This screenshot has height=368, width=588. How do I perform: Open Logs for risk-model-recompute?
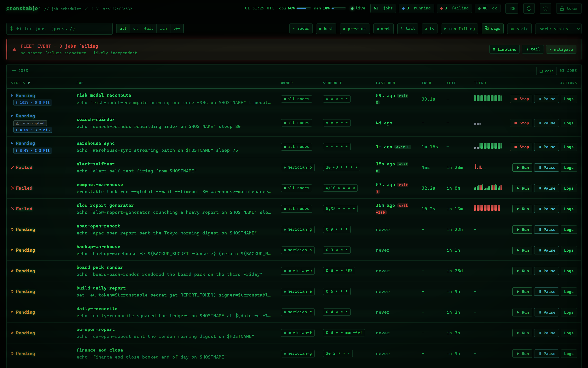[569, 99]
